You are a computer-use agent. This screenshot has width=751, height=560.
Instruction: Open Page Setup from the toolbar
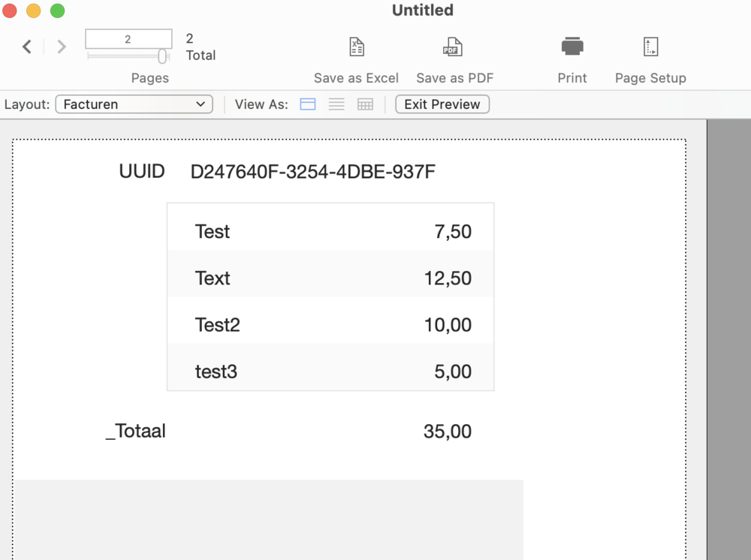pos(650,47)
